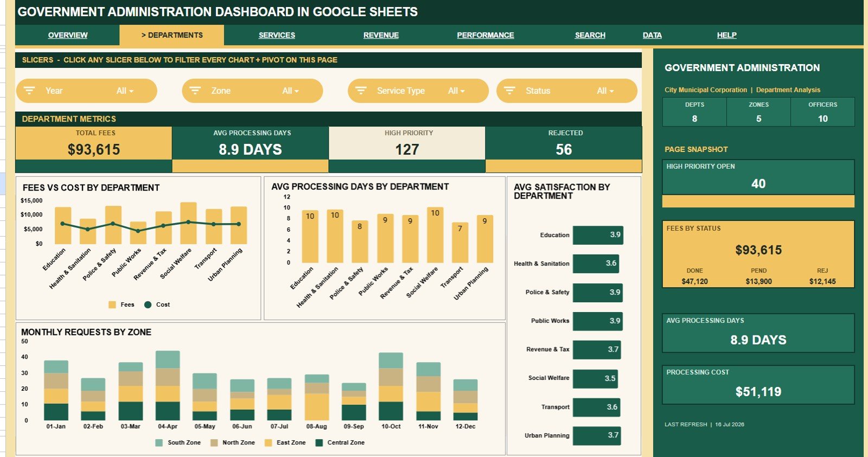Click the DEPTS 8 cell
The width and height of the screenshot is (868, 457).
tap(694, 112)
